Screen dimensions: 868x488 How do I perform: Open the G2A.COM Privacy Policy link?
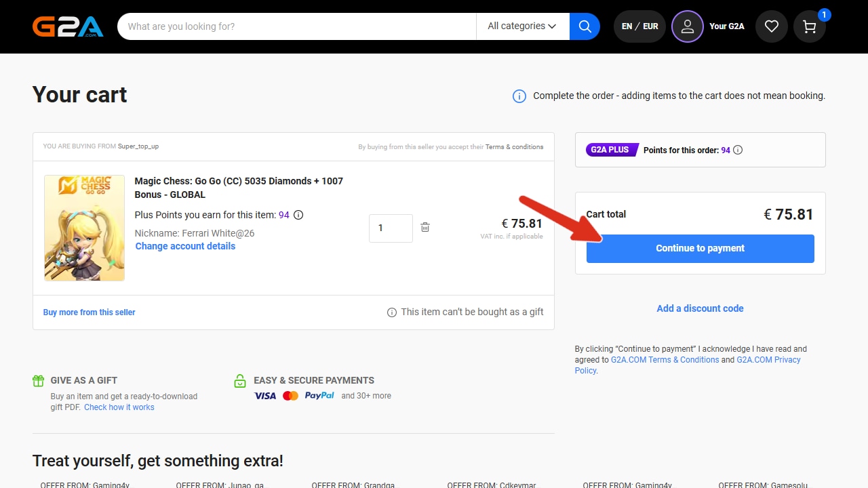768,360
